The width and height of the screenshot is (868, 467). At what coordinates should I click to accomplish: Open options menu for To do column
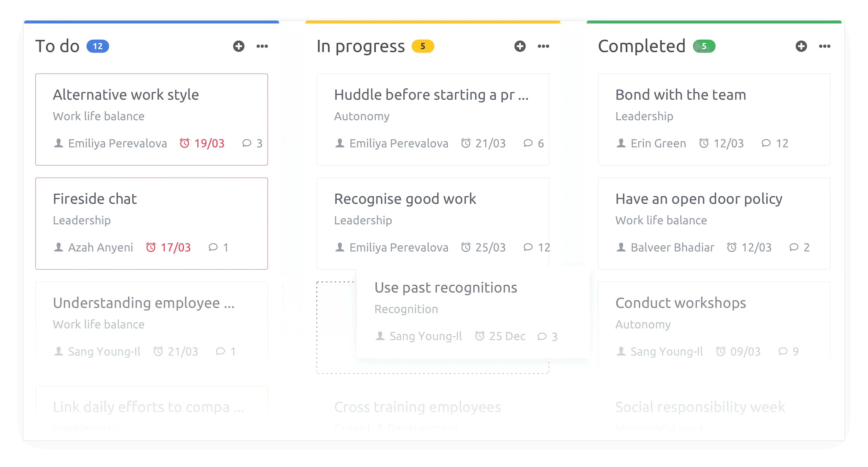click(x=262, y=46)
